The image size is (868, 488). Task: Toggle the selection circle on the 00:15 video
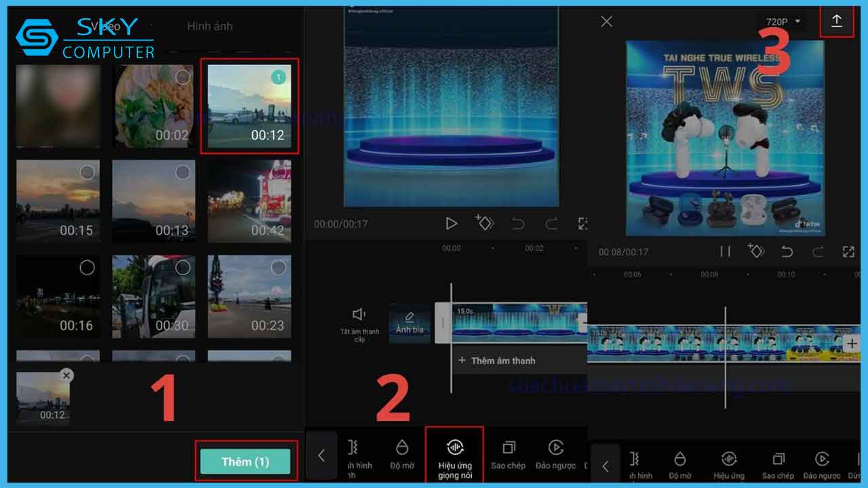pyautogui.click(x=87, y=172)
